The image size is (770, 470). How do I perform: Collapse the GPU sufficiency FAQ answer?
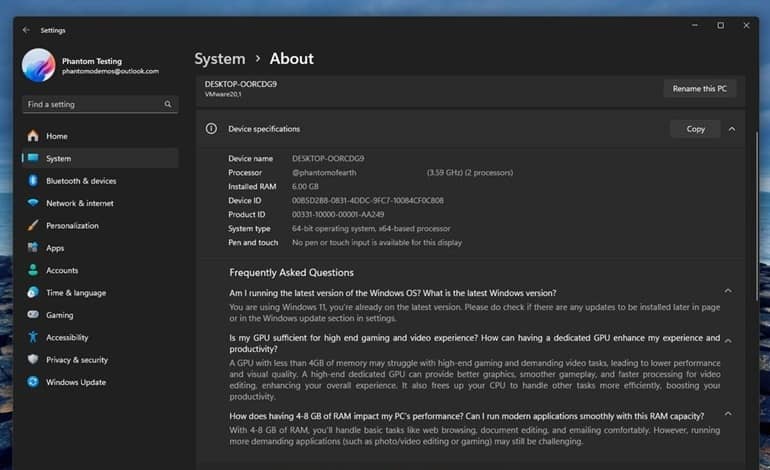point(728,340)
